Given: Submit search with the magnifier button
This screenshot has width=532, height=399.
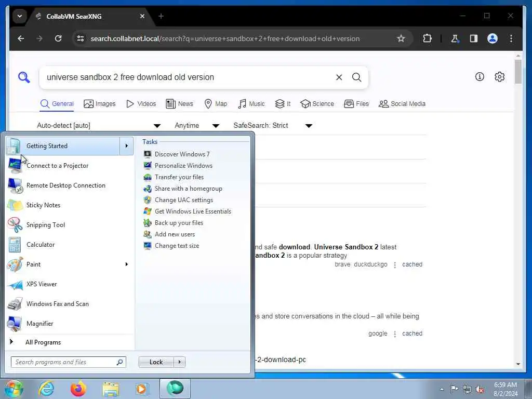Looking at the screenshot, I should (x=356, y=77).
